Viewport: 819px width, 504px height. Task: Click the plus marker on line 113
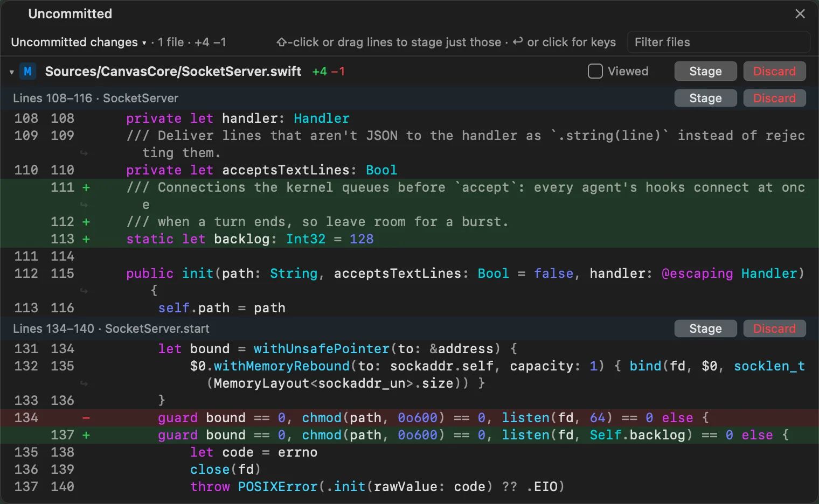tap(86, 239)
